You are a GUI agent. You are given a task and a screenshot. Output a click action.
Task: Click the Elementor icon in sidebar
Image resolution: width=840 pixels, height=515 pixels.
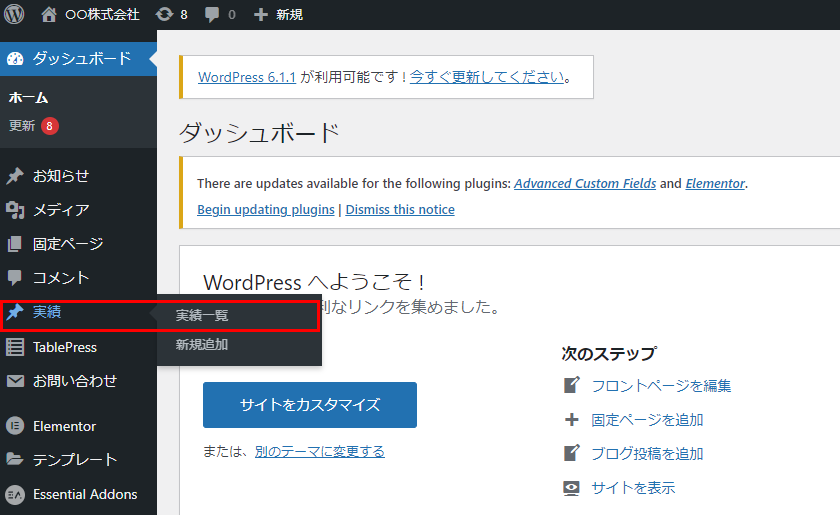15,426
